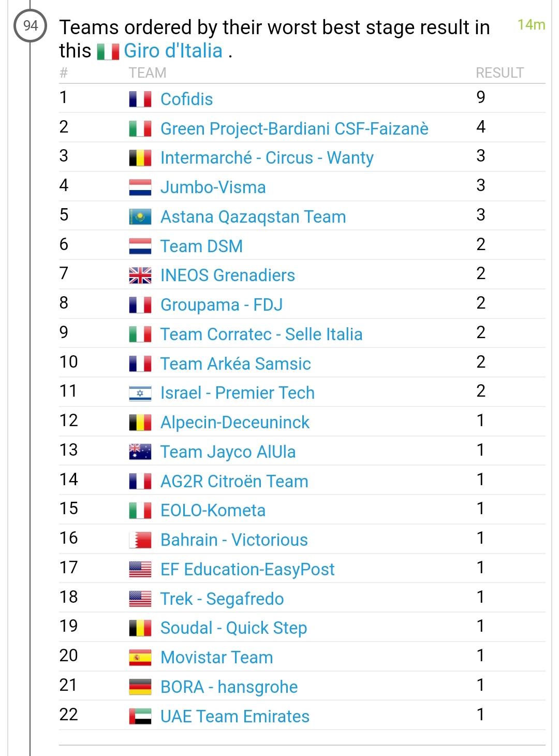This screenshot has height=756, width=559.
Task: Click the Israel flag icon
Action: (x=140, y=393)
